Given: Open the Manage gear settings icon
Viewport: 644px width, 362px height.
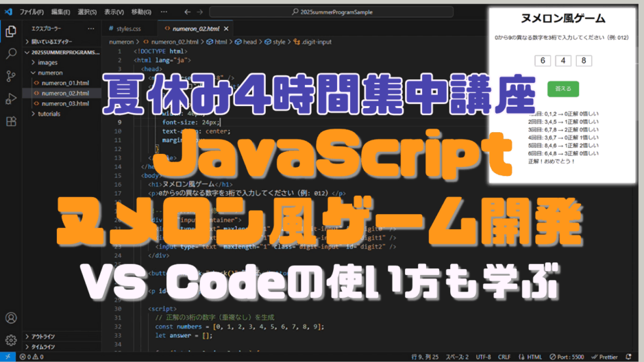Looking at the screenshot, I should 11,340.
